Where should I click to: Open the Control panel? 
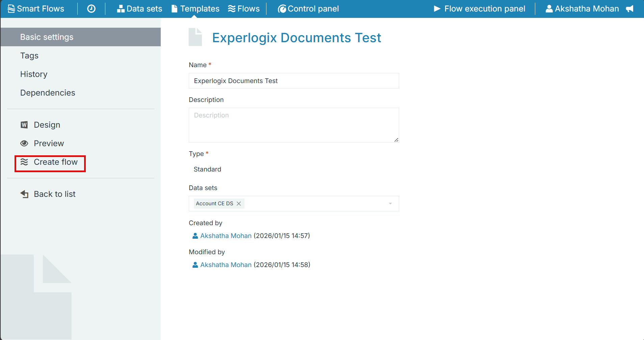(308, 9)
